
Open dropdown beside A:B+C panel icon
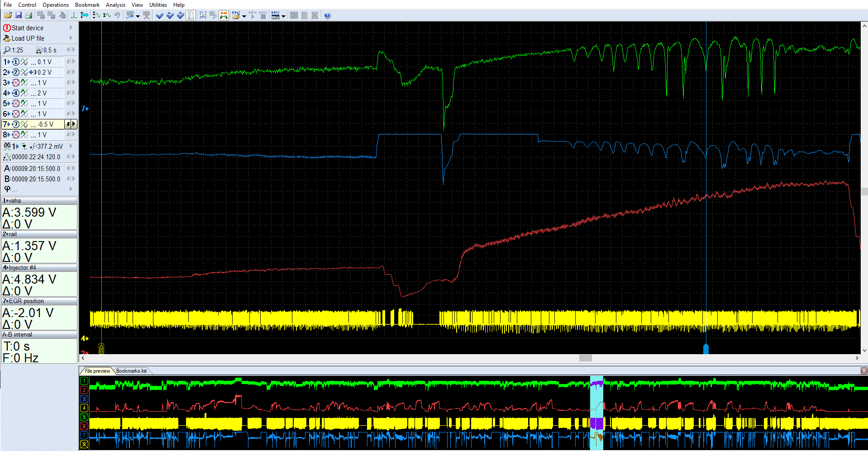(x=283, y=16)
